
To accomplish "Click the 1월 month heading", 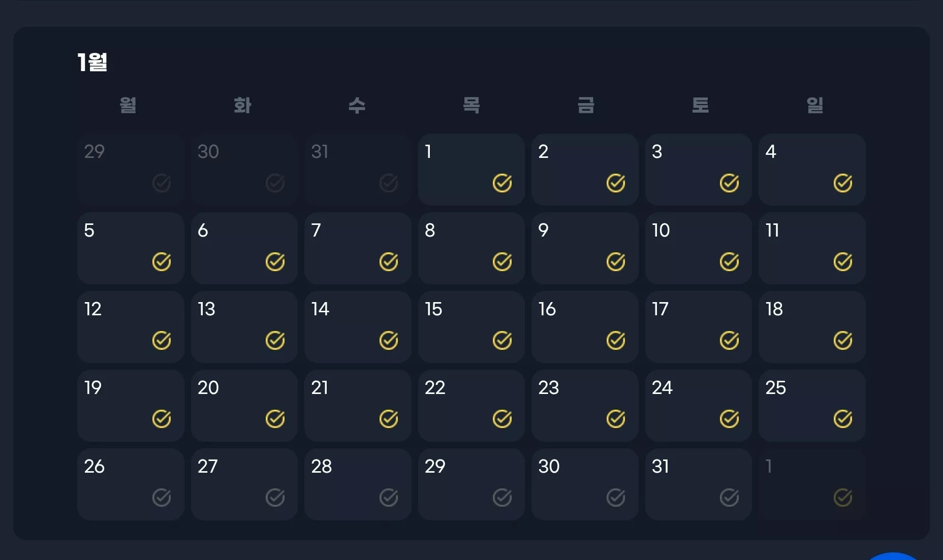I will 92,62.
